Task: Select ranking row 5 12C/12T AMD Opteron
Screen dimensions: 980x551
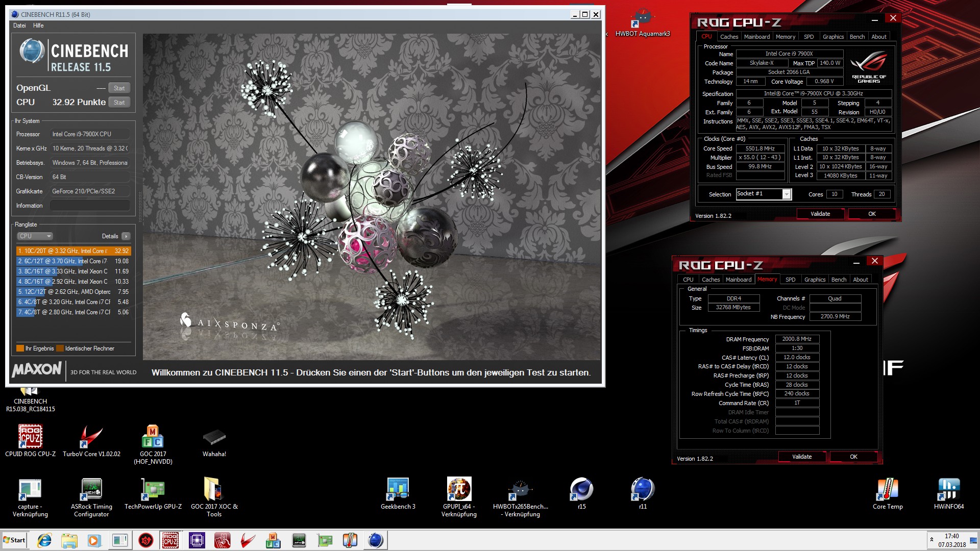Action: [x=73, y=292]
